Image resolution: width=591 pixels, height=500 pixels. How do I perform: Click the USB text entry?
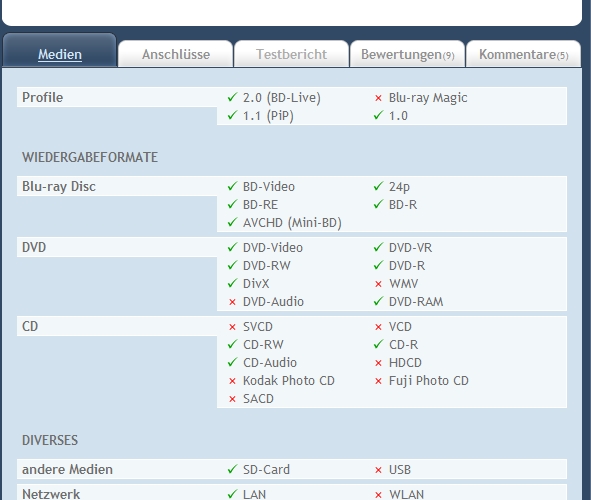pos(400,469)
